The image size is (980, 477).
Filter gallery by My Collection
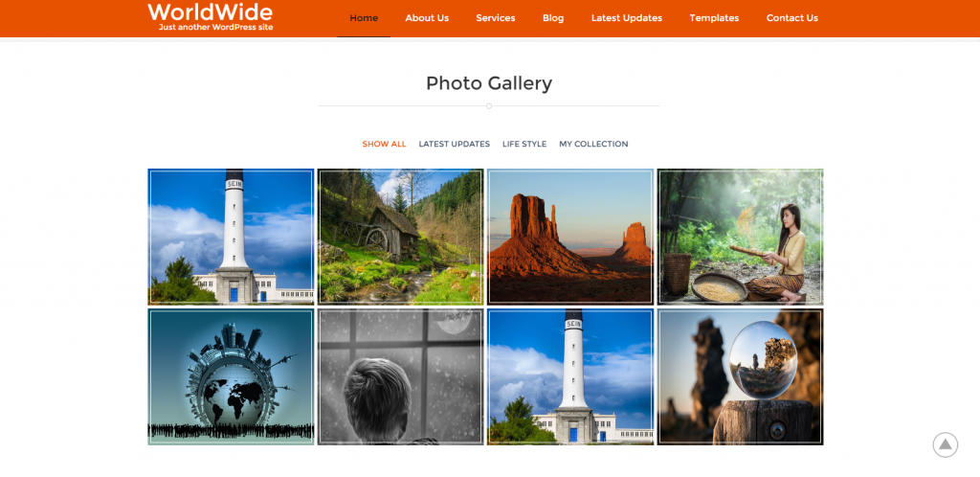593,144
